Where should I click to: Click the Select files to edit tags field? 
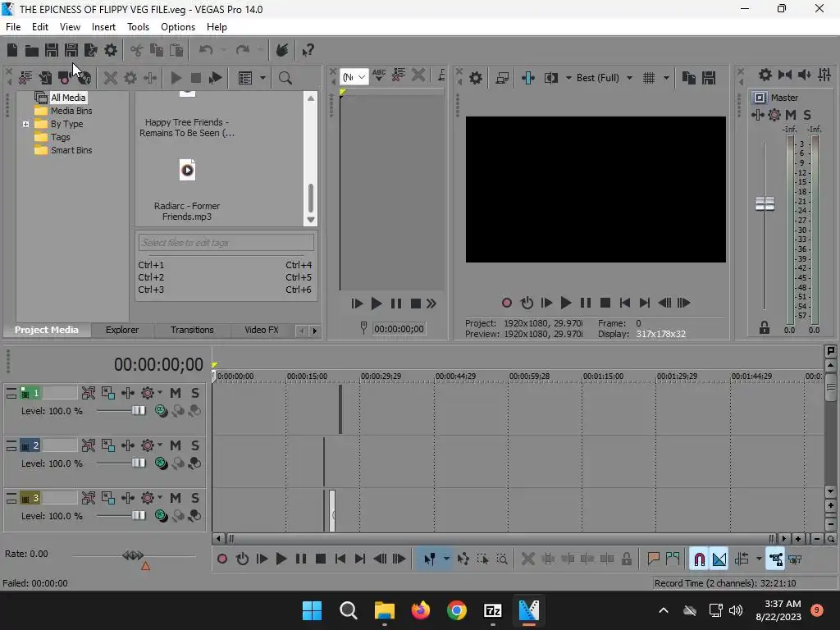(x=226, y=243)
